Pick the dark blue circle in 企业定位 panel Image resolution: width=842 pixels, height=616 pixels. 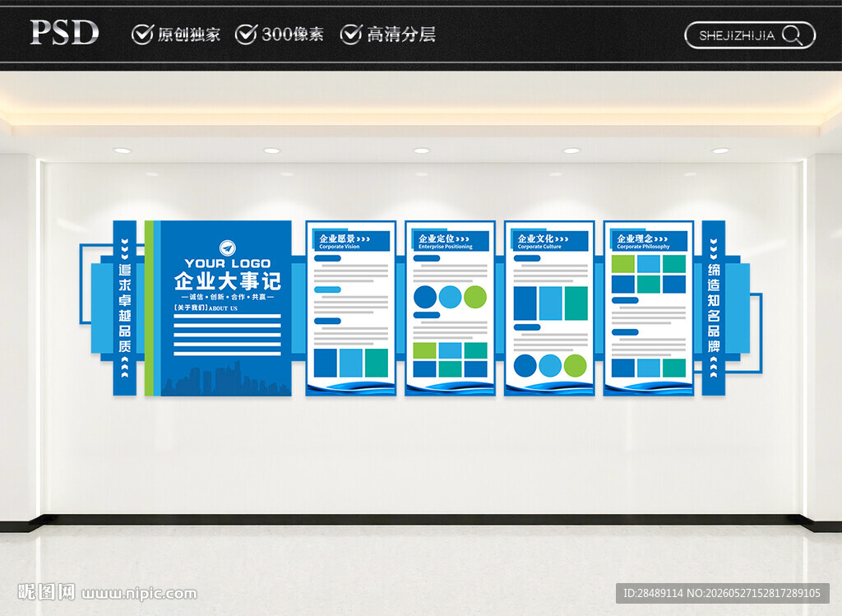[425, 297]
